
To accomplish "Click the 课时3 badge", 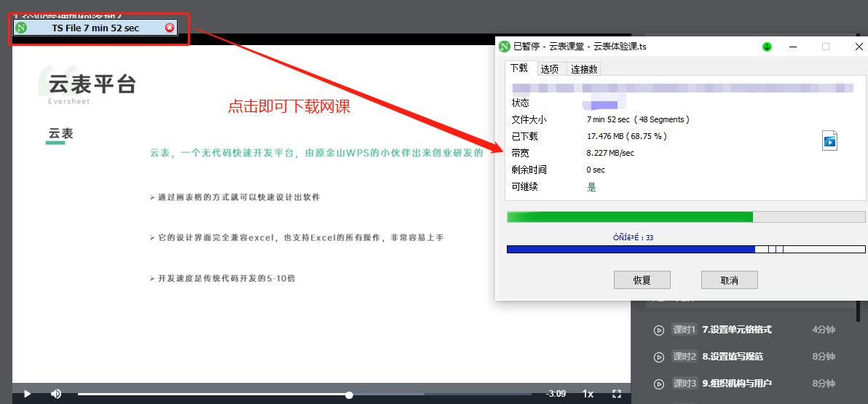I will pyautogui.click(x=684, y=384).
